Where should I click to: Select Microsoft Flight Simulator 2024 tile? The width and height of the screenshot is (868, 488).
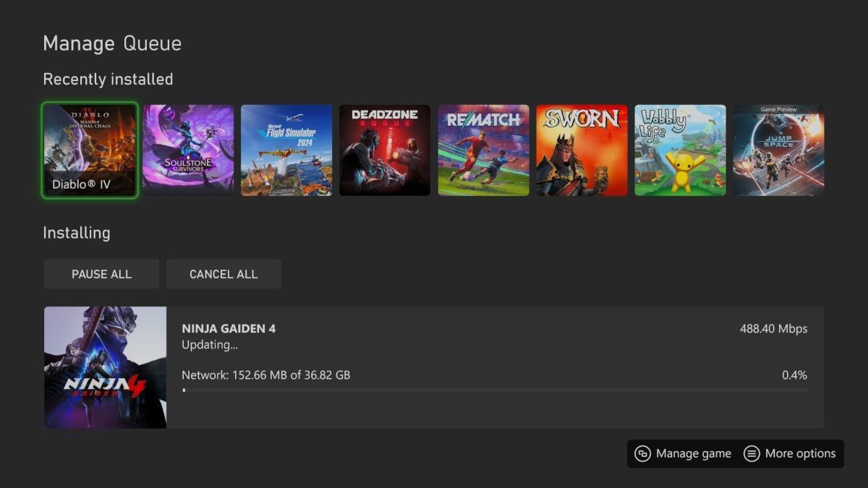coord(286,149)
